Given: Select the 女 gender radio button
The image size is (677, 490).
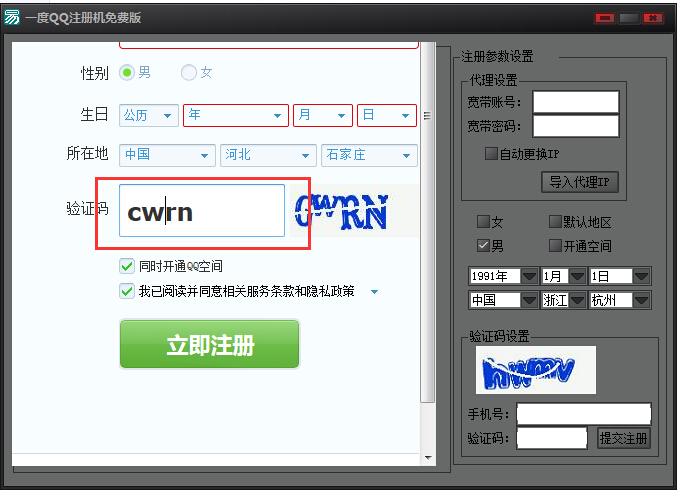Looking at the screenshot, I should 189,73.
